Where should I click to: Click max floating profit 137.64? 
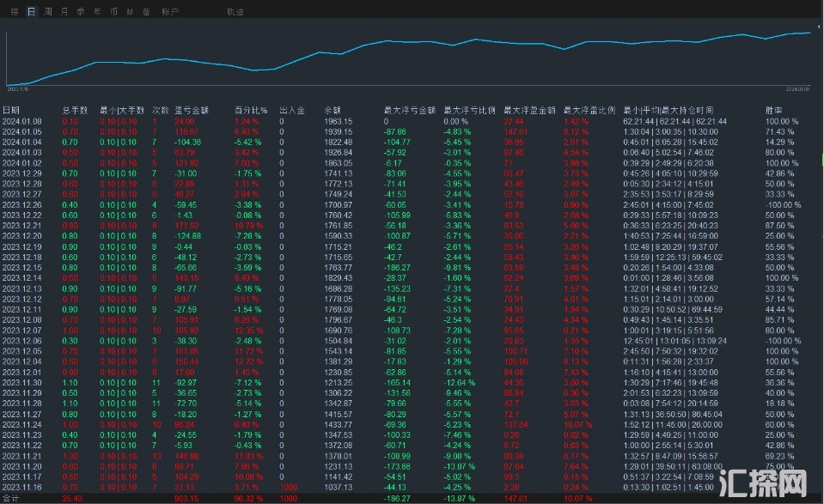(x=516, y=425)
